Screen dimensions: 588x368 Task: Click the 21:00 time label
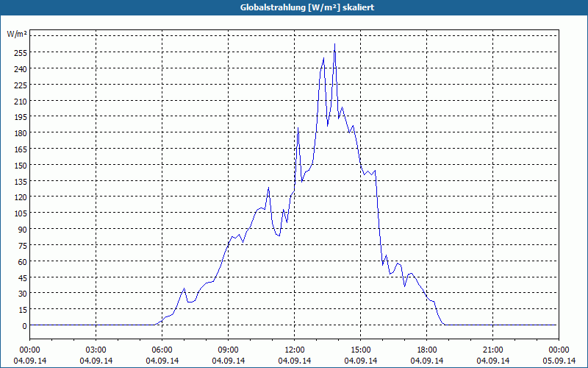point(492,350)
